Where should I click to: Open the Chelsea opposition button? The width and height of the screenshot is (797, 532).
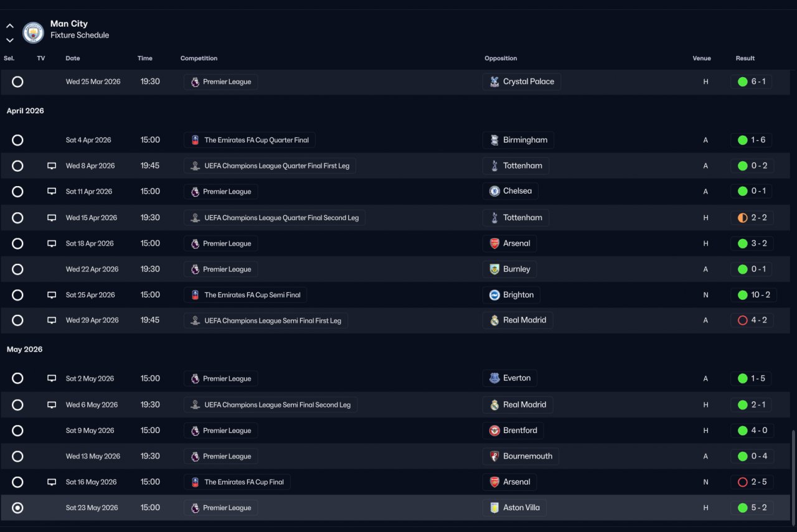(510, 192)
